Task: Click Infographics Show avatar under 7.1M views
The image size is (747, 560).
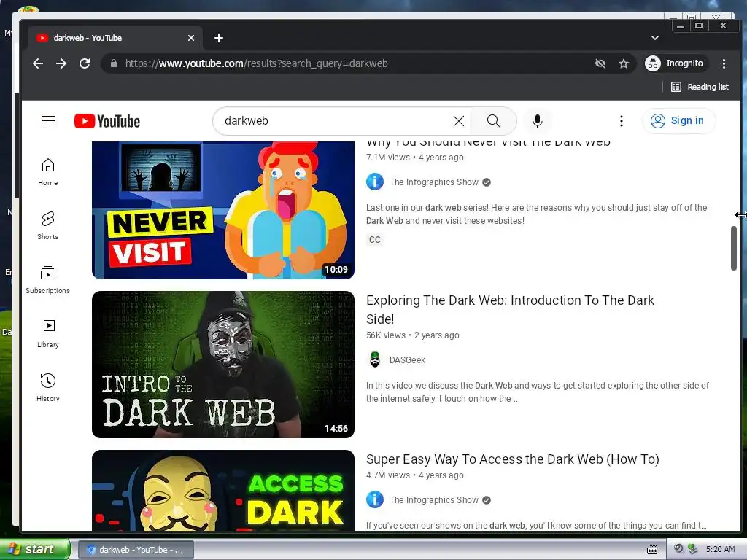Action: (375, 182)
